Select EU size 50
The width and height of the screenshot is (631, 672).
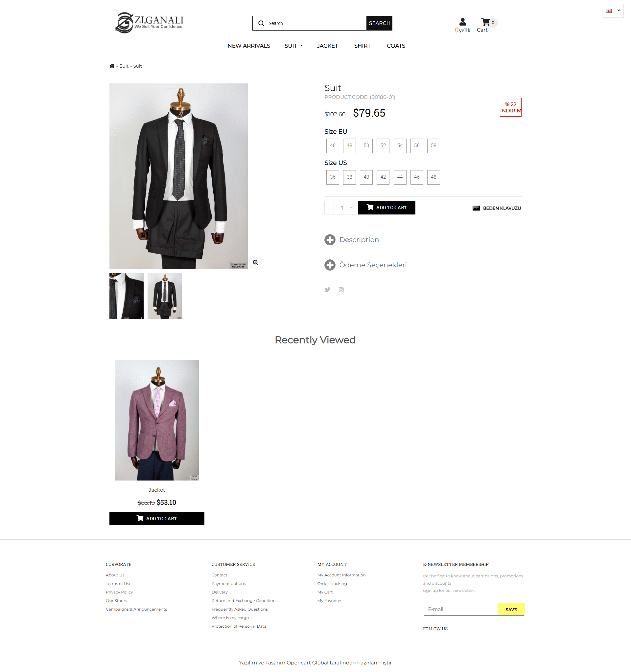[x=366, y=146]
